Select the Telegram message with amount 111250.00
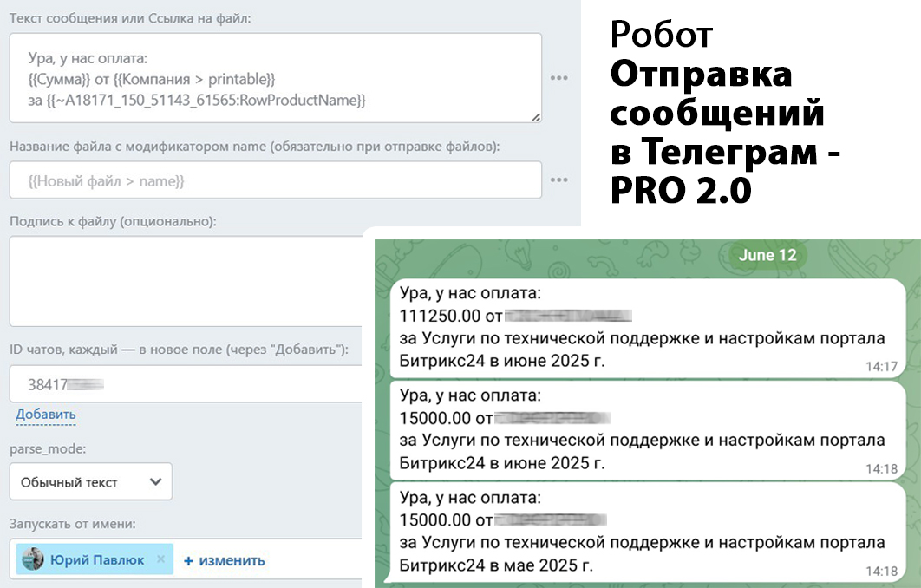Image resolution: width=921 pixels, height=588 pixels. coord(648,328)
